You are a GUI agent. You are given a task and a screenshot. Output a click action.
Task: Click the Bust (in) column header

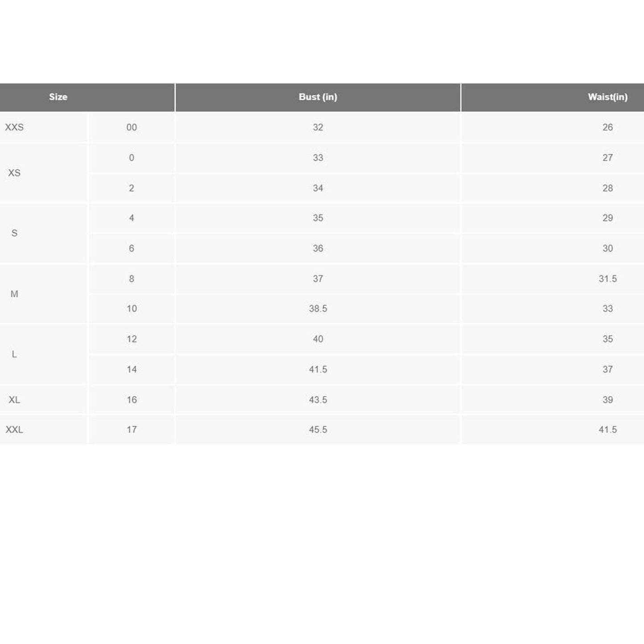(x=318, y=97)
